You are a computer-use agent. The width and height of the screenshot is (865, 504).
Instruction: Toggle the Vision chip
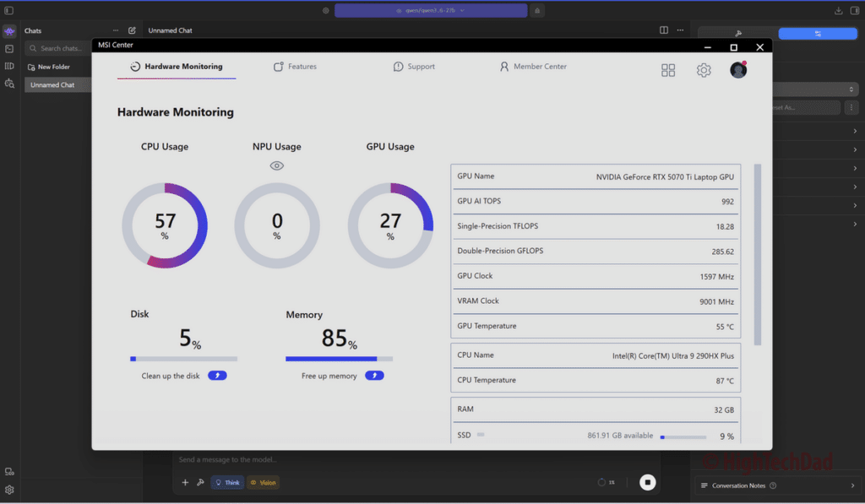tap(264, 483)
